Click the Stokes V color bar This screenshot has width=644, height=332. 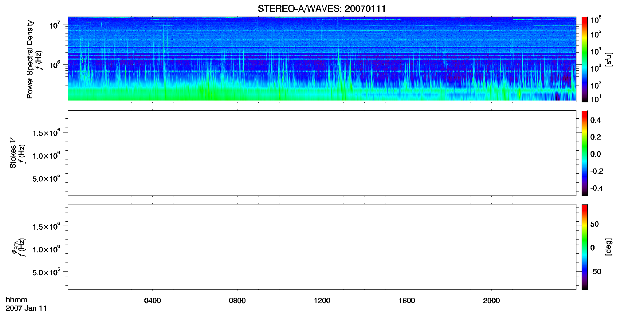[x=585, y=153]
